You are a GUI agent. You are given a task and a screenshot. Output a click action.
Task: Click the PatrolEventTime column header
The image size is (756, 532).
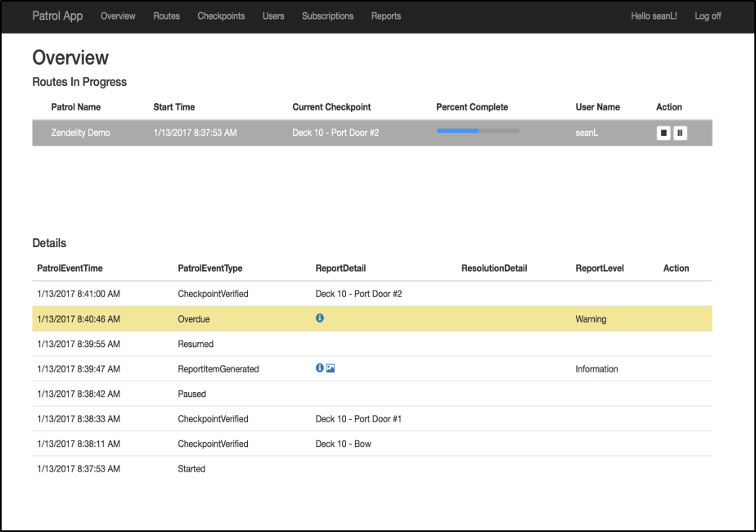pyautogui.click(x=70, y=268)
